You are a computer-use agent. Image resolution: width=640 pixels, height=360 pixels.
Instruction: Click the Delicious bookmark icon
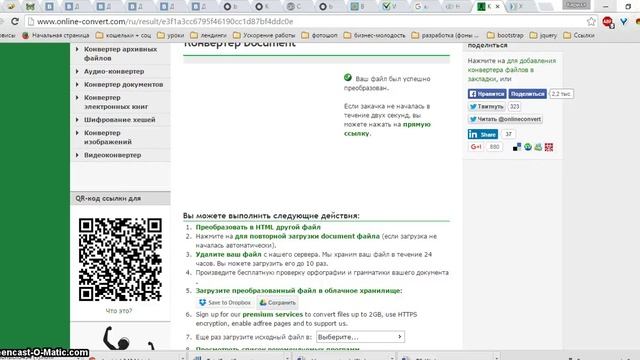coord(517,147)
